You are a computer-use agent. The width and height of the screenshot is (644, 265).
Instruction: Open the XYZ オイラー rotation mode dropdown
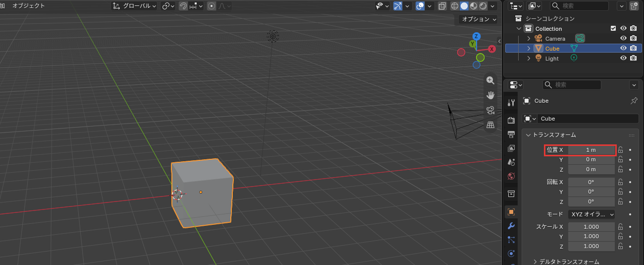tap(591, 214)
